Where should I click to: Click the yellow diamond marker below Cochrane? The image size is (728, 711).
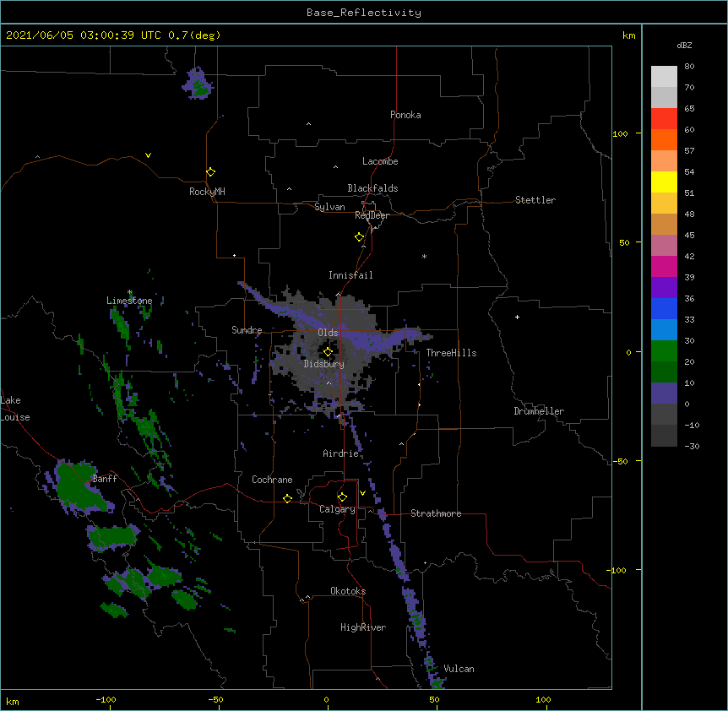pyautogui.click(x=287, y=498)
